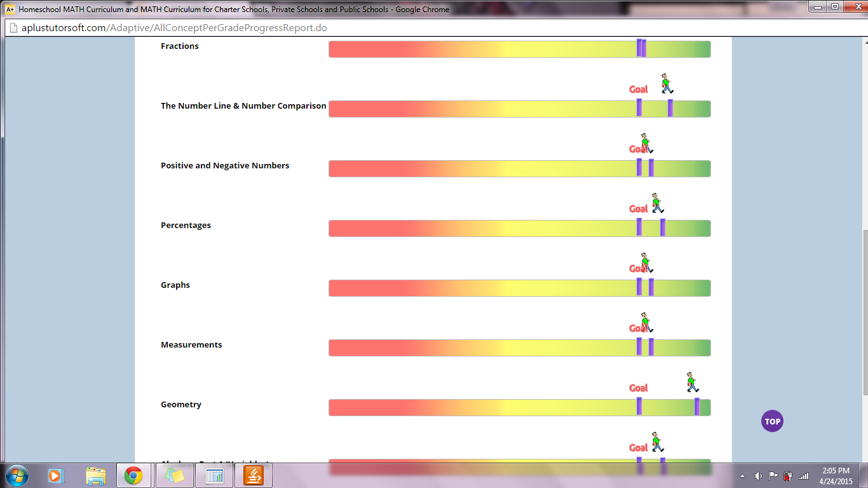The height and width of the screenshot is (488, 868).
Task: Click the network signal icon in tray
Action: (804, 475)
